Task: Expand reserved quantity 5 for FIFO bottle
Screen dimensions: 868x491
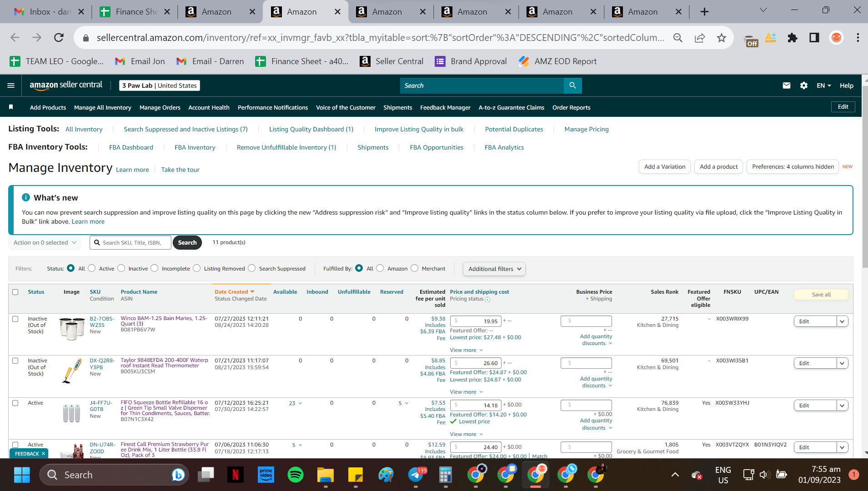Action: (x=403, y=403)
